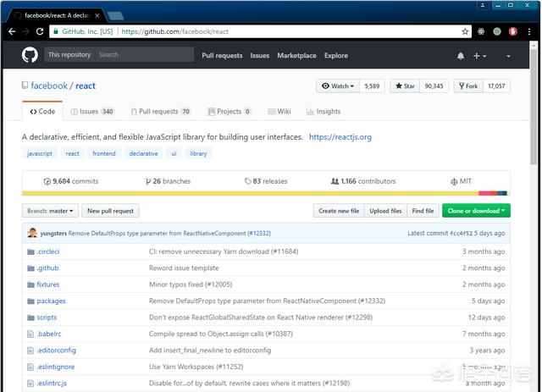
Task: View the 1,166 contributors
Action: coord(363,181)
